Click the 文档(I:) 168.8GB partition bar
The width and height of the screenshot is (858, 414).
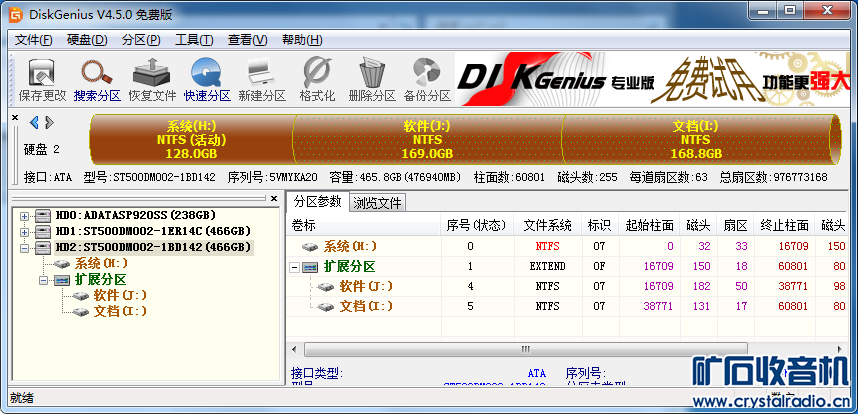pos(696,140)
